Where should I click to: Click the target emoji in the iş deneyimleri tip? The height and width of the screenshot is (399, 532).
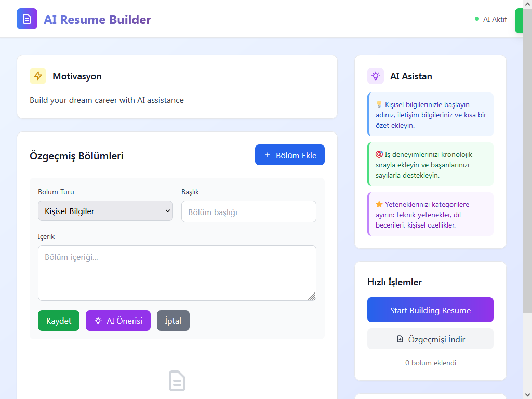(379, 155)
